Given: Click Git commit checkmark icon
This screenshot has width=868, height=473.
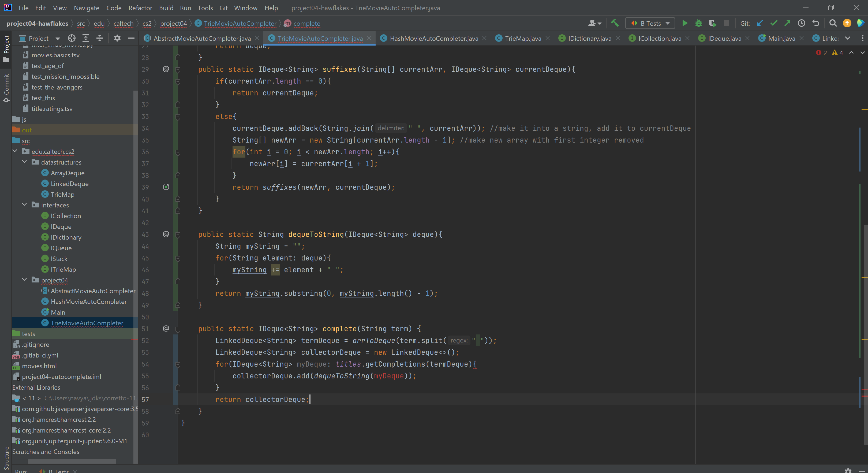Looking at the screenshot, I should (774, 23).
